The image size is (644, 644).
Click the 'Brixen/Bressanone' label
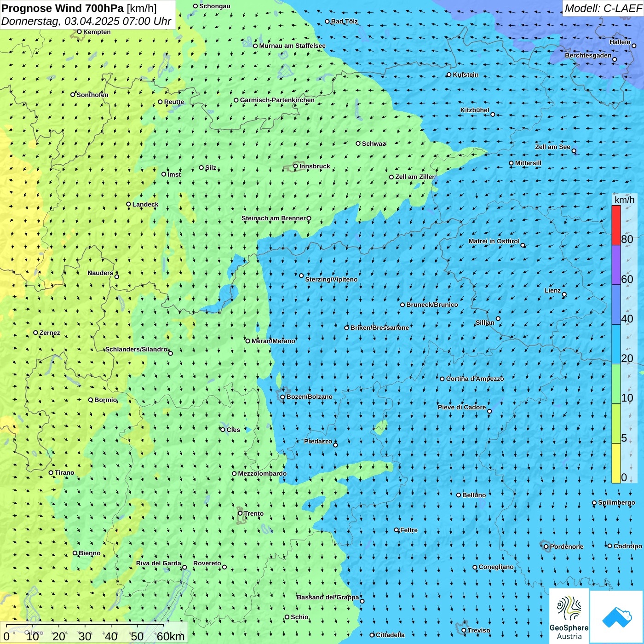[379, 328]
